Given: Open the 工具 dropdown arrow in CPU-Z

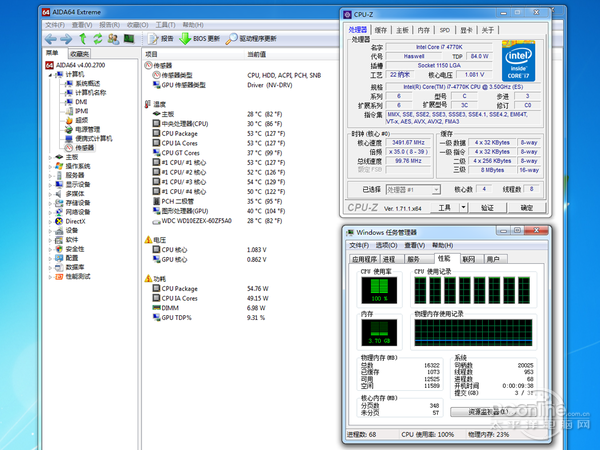Looking at the screenshot, I should click(x=461, y=208).
